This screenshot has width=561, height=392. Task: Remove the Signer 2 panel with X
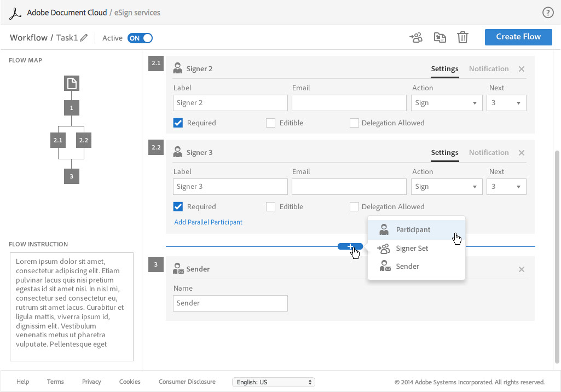point(521,69)
